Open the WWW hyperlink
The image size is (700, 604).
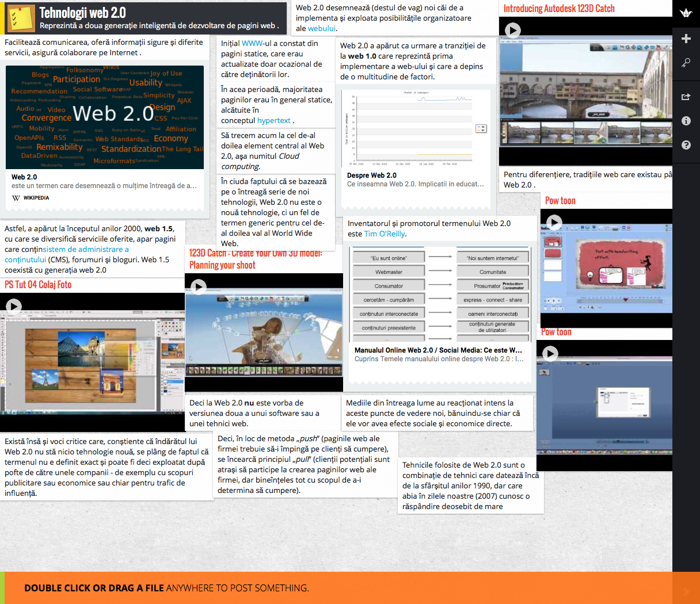click(x=252, y=43)
